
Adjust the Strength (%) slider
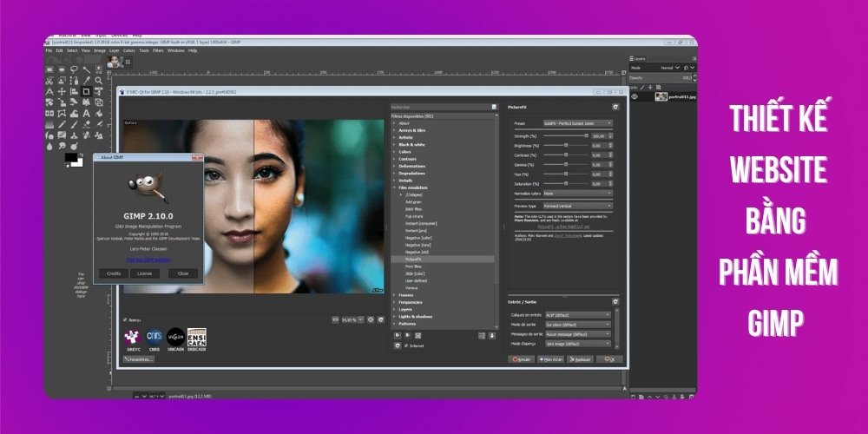click(566, 135)
